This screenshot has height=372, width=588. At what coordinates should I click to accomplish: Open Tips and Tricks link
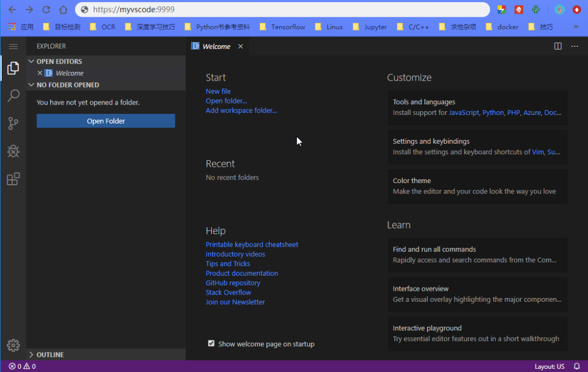(x=228, y=264)
